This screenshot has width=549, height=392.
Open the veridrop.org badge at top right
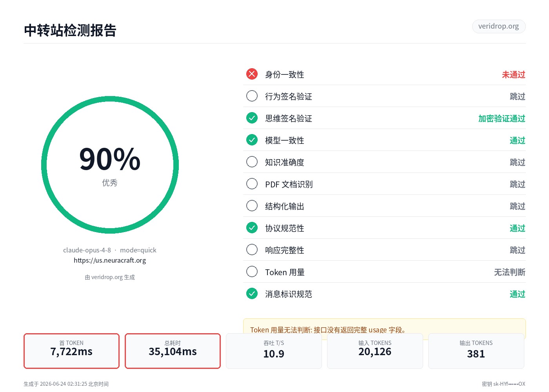(x=498, y=26)
